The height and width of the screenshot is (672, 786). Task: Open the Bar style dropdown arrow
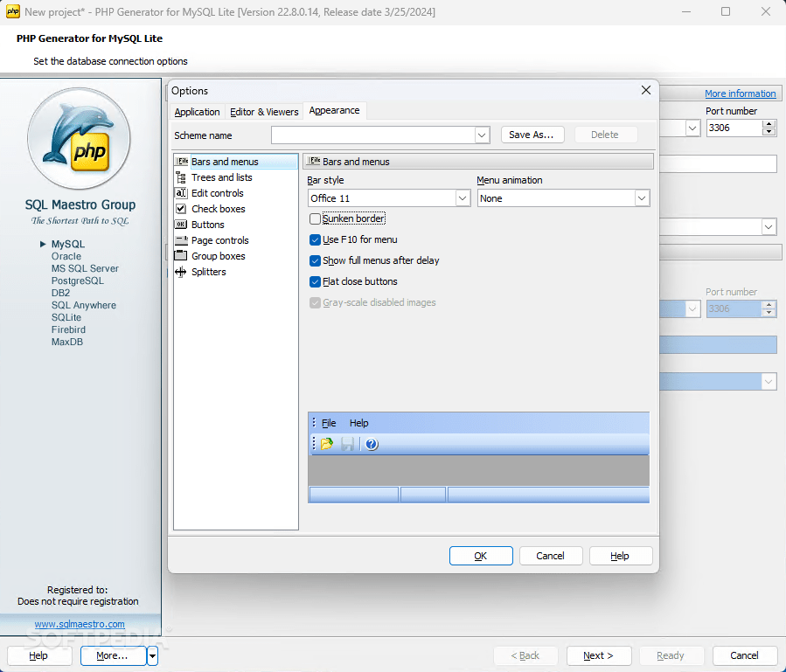click(x=463, y=198)
